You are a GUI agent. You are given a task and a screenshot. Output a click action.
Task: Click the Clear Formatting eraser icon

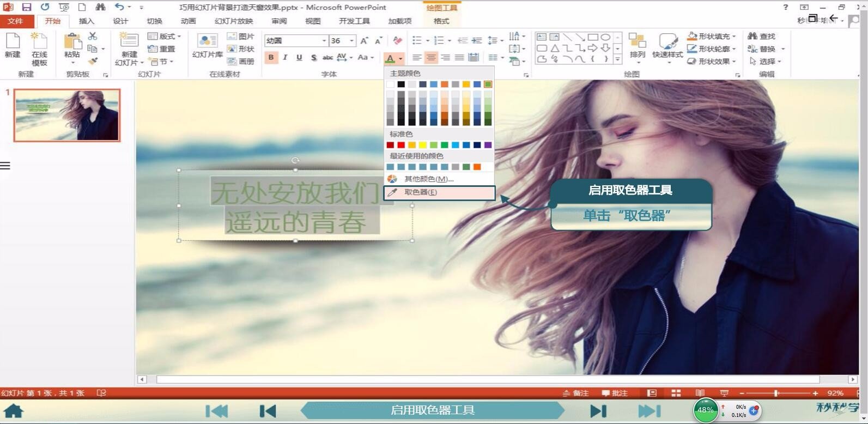(397, 41)
